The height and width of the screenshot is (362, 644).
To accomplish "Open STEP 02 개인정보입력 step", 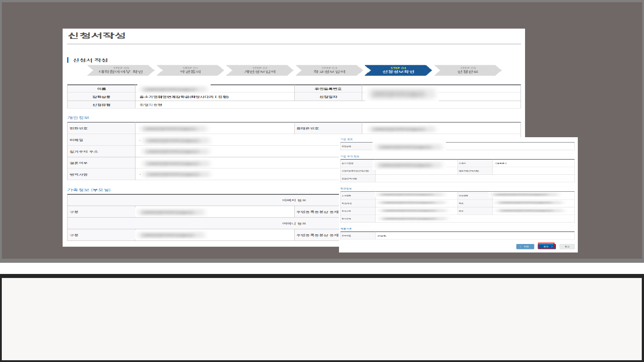I will click(x=259, y=71).
